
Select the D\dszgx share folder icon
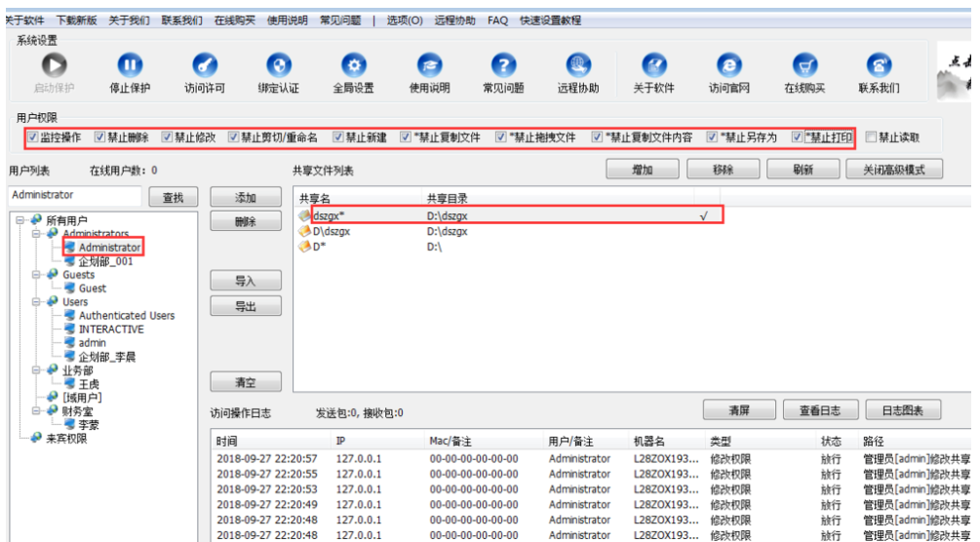[x=304, y=231]
